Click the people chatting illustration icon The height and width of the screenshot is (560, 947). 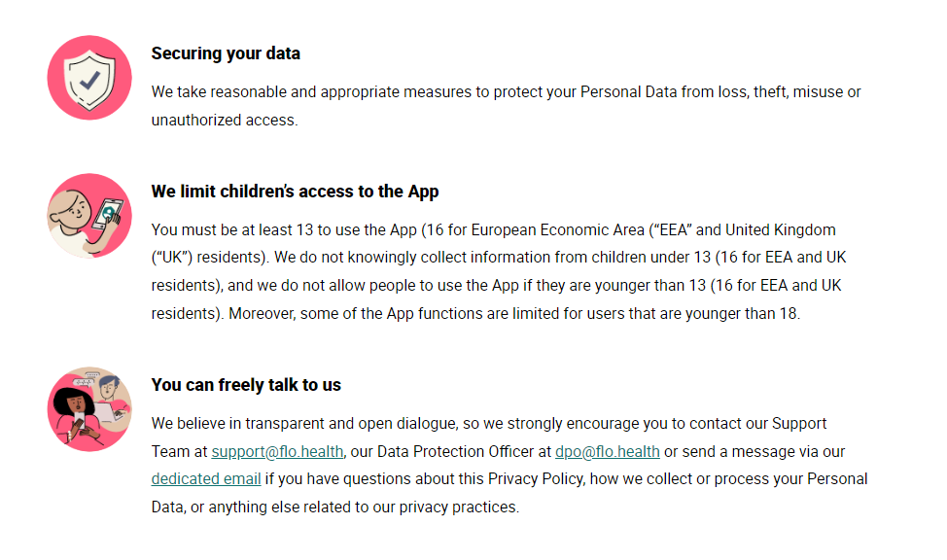tap(88, 409)
